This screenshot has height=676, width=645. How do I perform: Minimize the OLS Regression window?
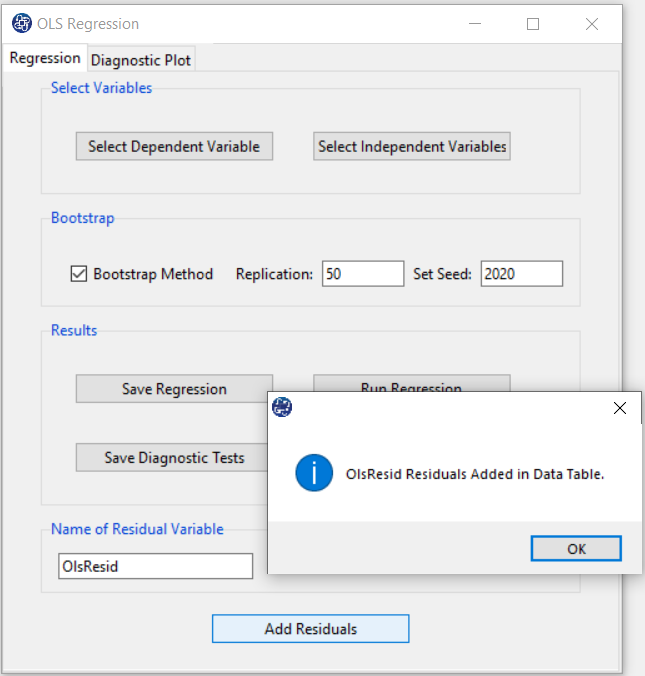pos(475,24)
